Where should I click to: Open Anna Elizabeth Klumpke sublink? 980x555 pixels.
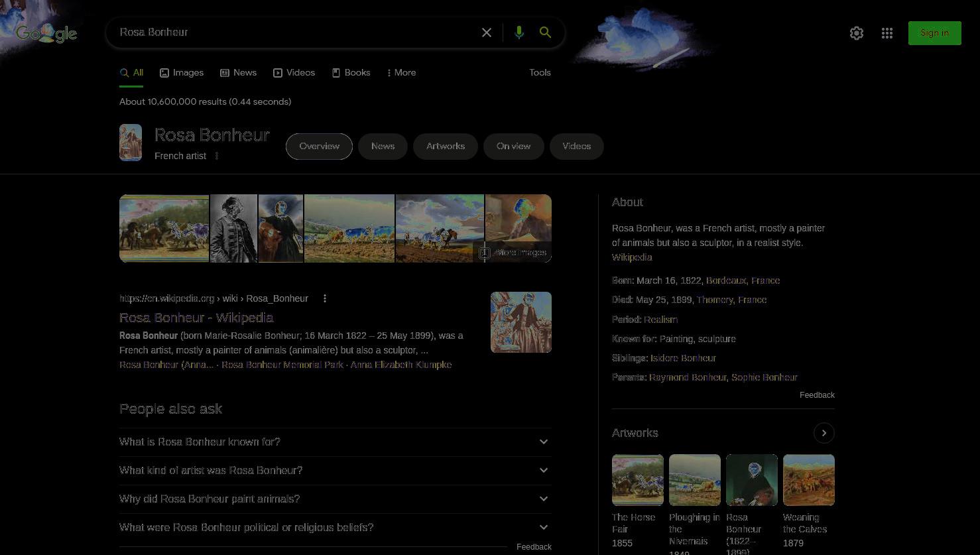click(x=401, y=365)
